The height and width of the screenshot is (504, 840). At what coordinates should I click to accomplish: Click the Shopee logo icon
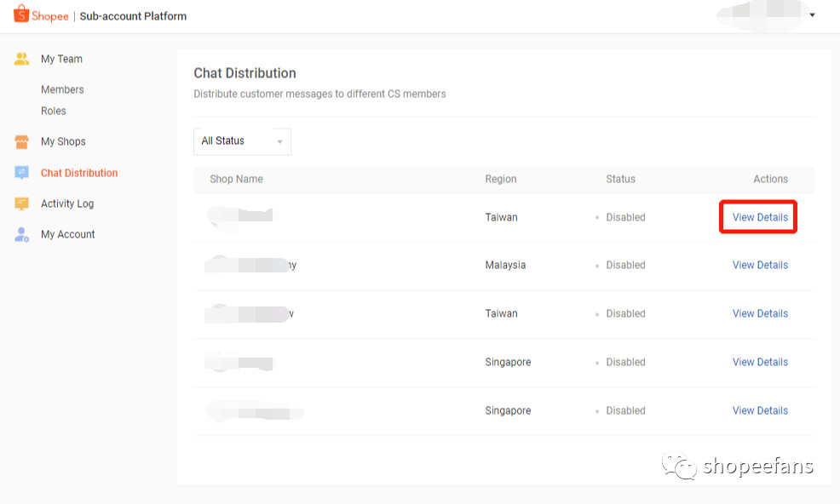tap(21, 14)
